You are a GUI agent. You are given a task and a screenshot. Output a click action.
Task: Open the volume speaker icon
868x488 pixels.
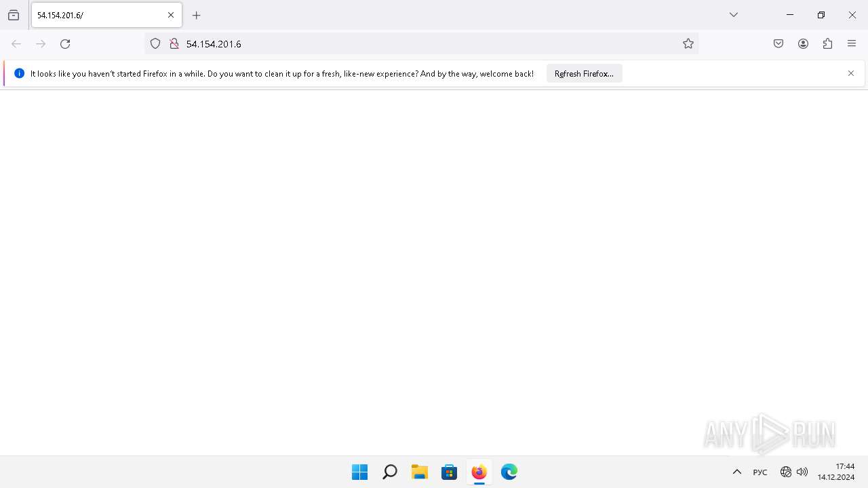tap(802, 472)
